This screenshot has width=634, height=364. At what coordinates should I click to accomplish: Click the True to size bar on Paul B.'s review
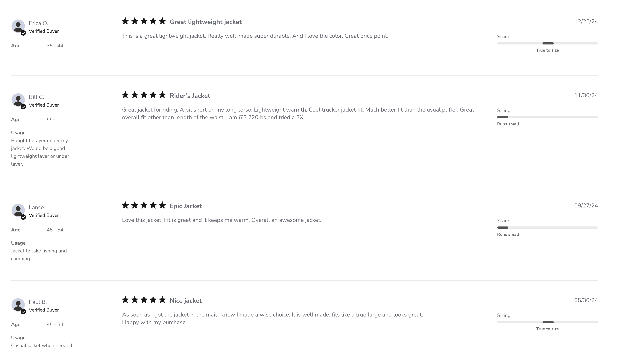(x=547, y=322)
